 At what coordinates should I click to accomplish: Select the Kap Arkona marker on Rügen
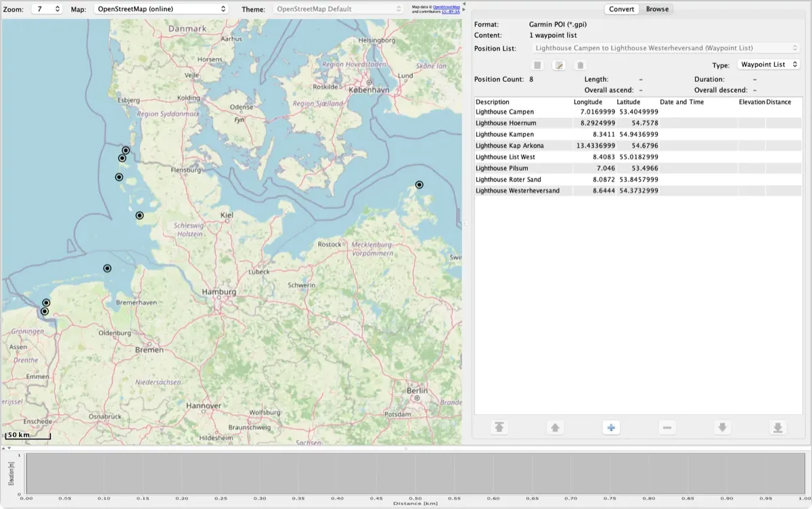coord(420,185)
